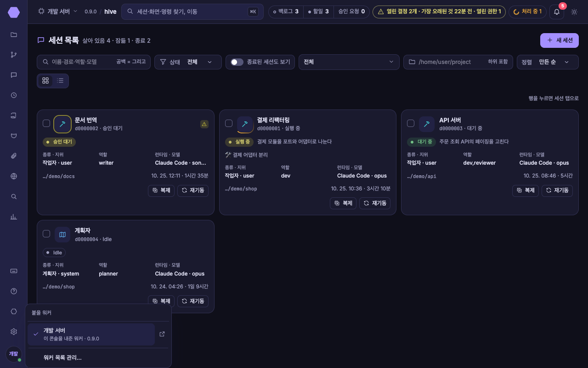588x368 pixels.
Task: Open the 열린 결정 2개 warning banner
Action: coord(439,11)
